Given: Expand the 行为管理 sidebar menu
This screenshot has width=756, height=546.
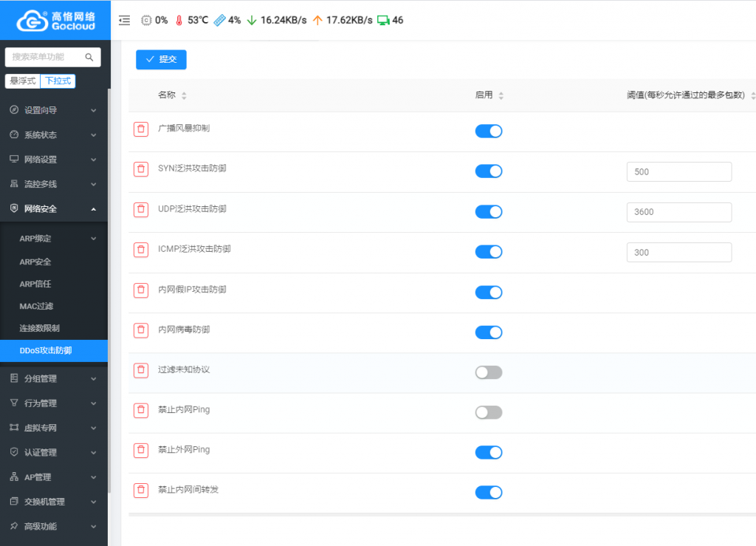Looking at the screenshot, I should click(x=53, y=403).
